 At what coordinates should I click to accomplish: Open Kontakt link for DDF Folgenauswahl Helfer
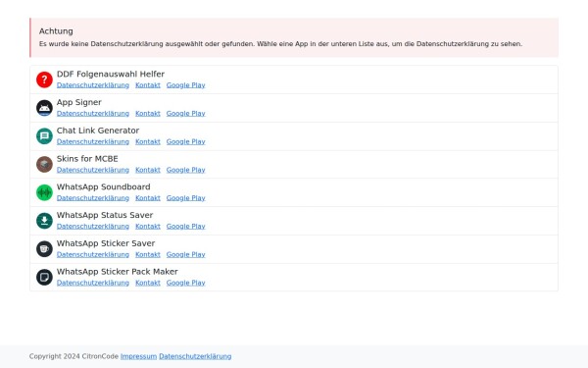(x=148, y=85)
